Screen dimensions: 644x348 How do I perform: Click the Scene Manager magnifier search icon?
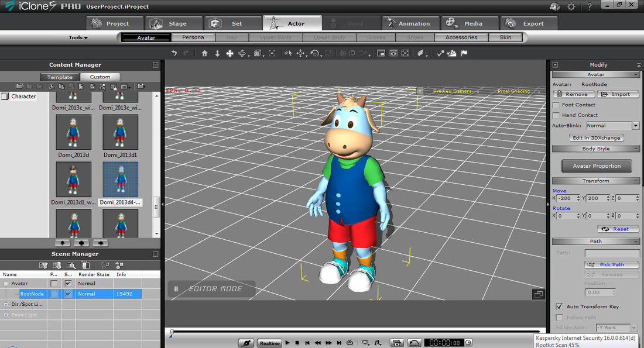71,266
